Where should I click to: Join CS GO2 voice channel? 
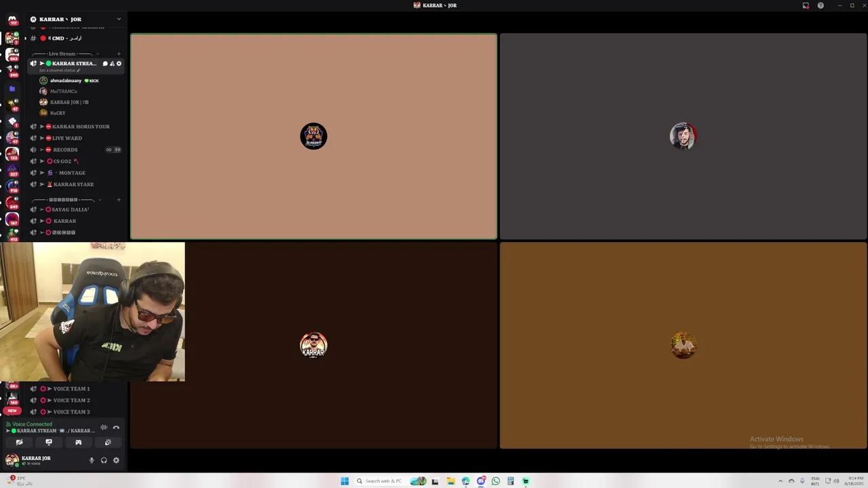(x=76, y=161)
